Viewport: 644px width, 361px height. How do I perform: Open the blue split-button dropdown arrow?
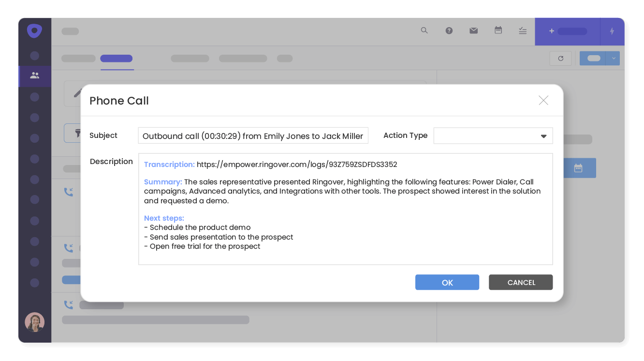(x=613, y=59)
